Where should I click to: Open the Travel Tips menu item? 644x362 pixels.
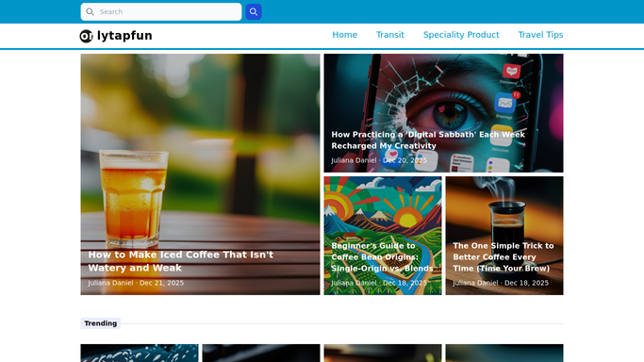coord(540,35)
